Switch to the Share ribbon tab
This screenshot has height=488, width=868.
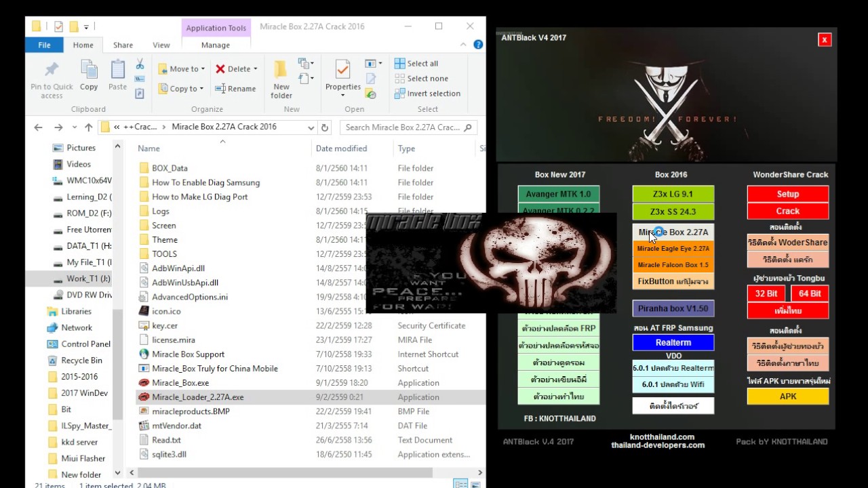(123, 45)
